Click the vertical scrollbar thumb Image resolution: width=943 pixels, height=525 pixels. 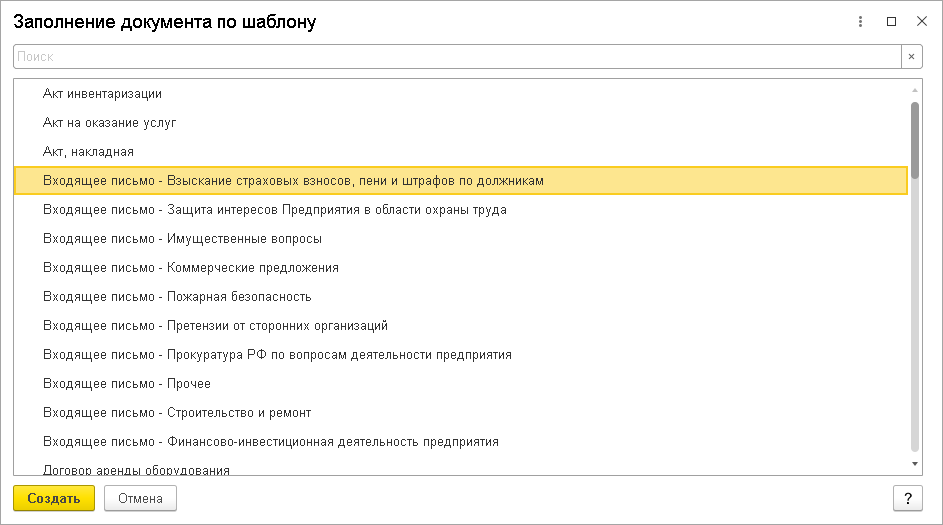point(915,140)
